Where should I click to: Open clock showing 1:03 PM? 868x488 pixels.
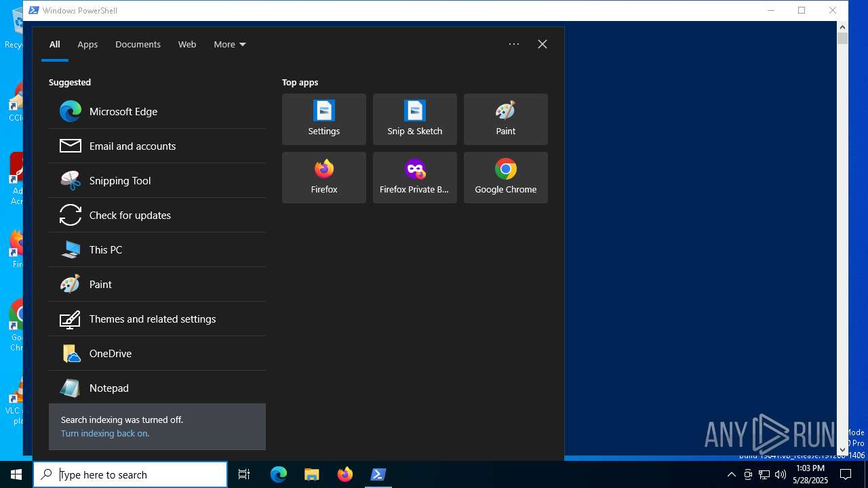pos(810,474)
